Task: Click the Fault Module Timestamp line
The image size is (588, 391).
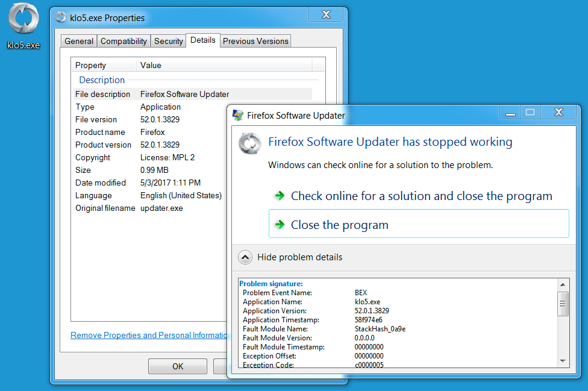Action: tap(313, 347)
